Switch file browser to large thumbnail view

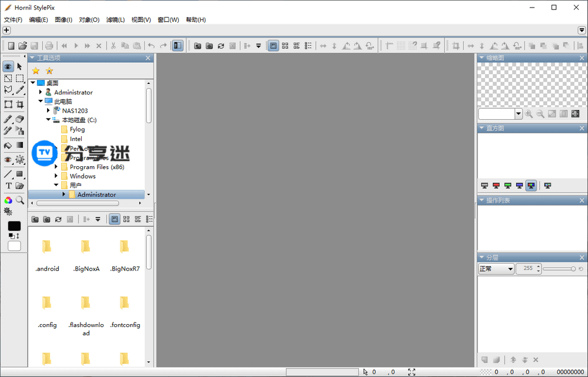pos(115,219)
